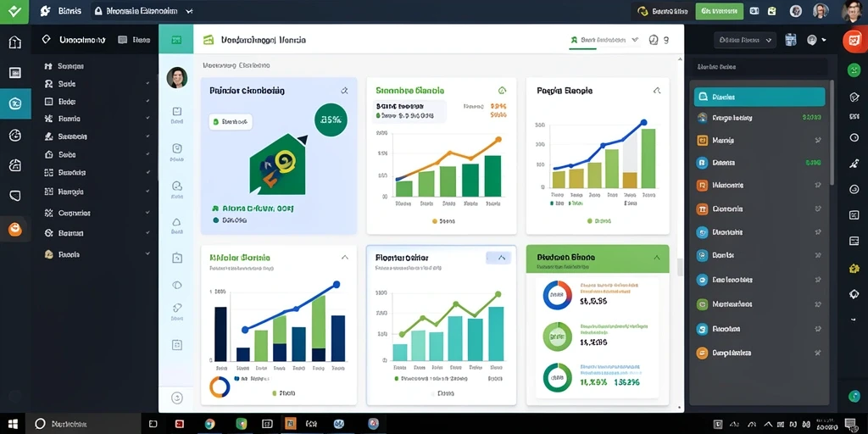Click the calendar icon near top right
This screenshot has width=868, height=434.
(x=791, y=39)
